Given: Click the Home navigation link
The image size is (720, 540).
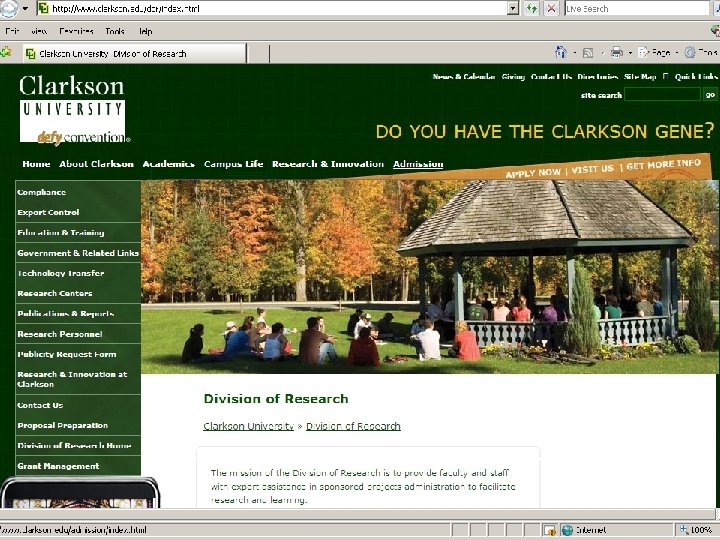Looking at the screenshot, I should [x=36, y=164].
